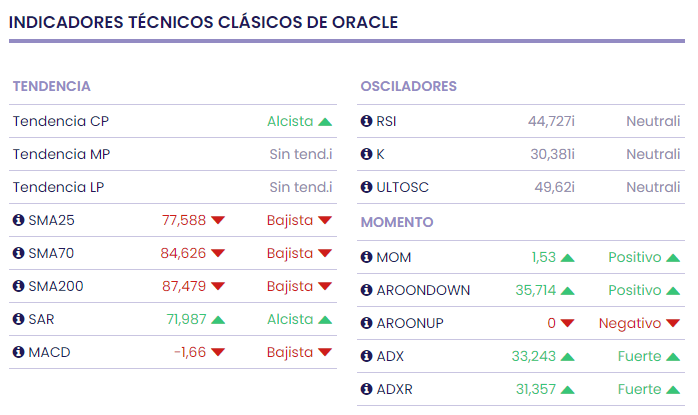This screenshot has height=415, width=698.
Task: Click the RSI value 44,727
Action: tap(549, 122)
